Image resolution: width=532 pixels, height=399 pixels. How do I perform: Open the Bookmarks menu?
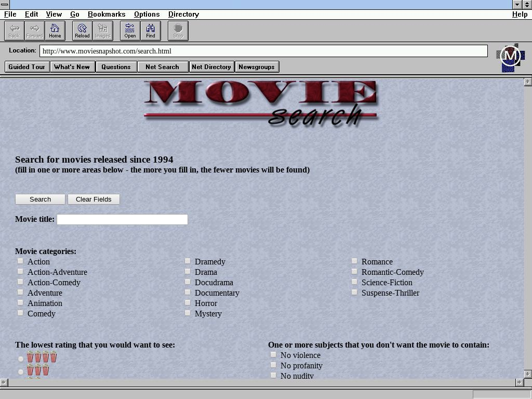click(107, 14)
